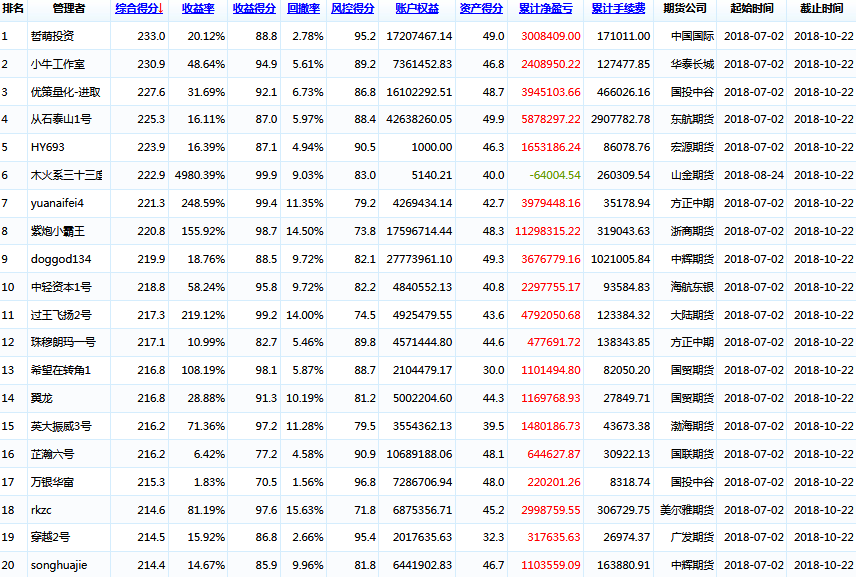Viewport: 856px width, 577px height.
Task: Click start date 2018-08-24
Action: 754,175
